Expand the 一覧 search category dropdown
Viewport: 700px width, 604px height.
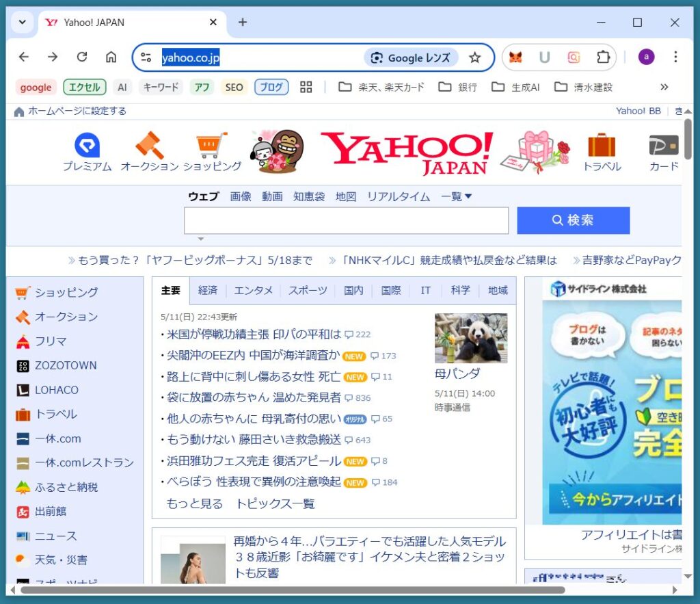[x=456, y=196]
